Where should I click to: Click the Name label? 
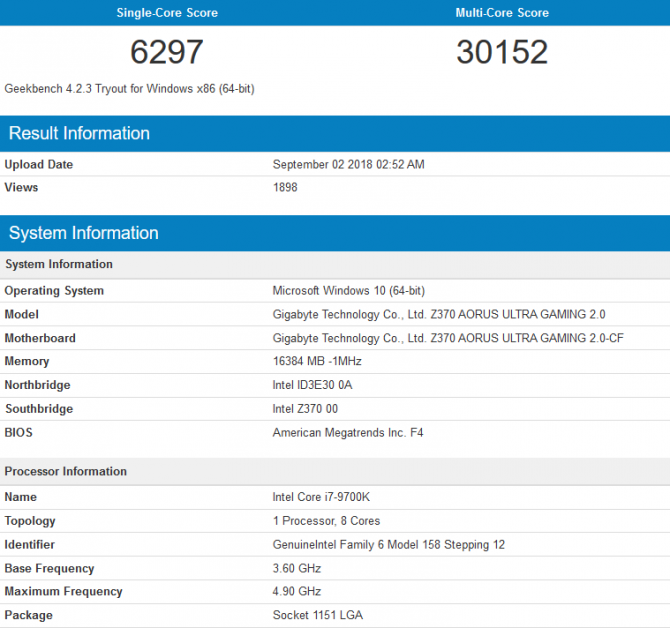pos(21,497)
